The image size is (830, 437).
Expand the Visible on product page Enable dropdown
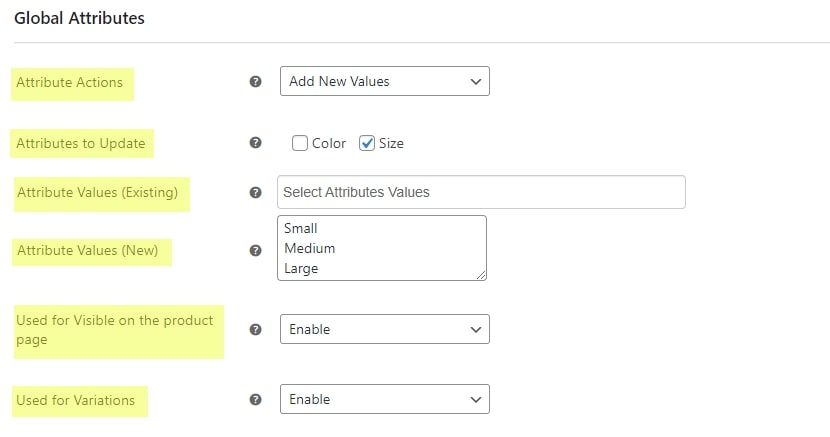tap(385, 329)
